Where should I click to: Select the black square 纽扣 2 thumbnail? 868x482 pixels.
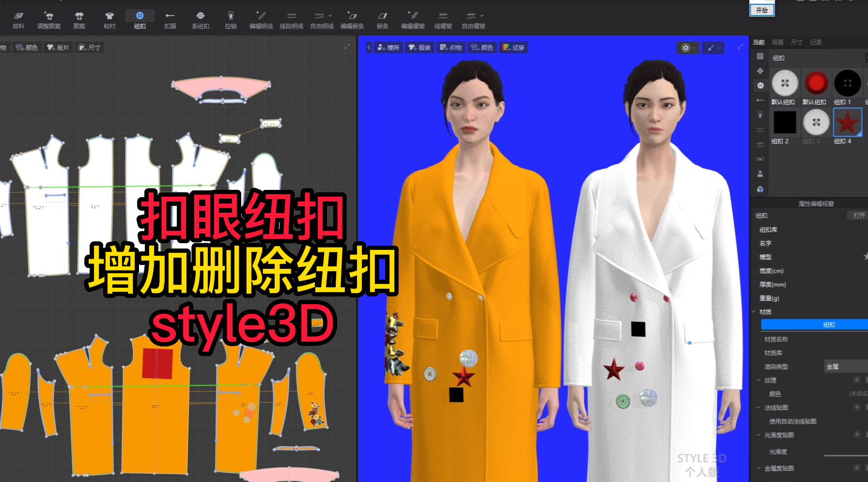tap(785, 122)
